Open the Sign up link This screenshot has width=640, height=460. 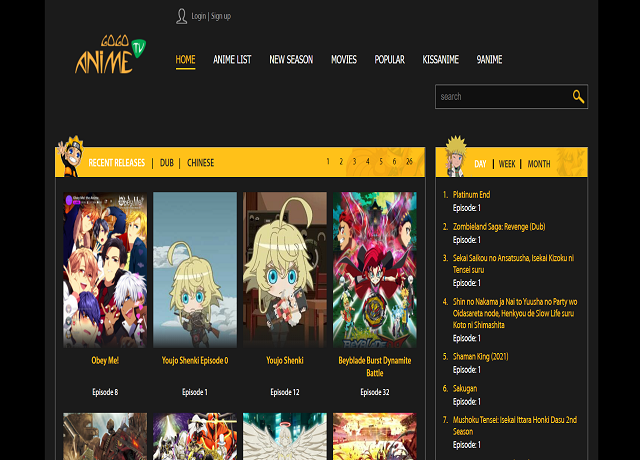click(221, 17)
